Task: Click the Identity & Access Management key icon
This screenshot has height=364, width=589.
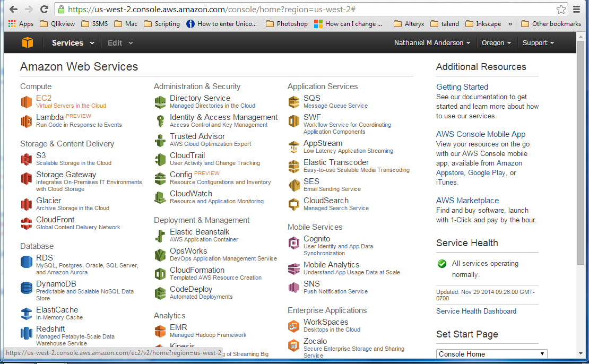Action: 160,121
